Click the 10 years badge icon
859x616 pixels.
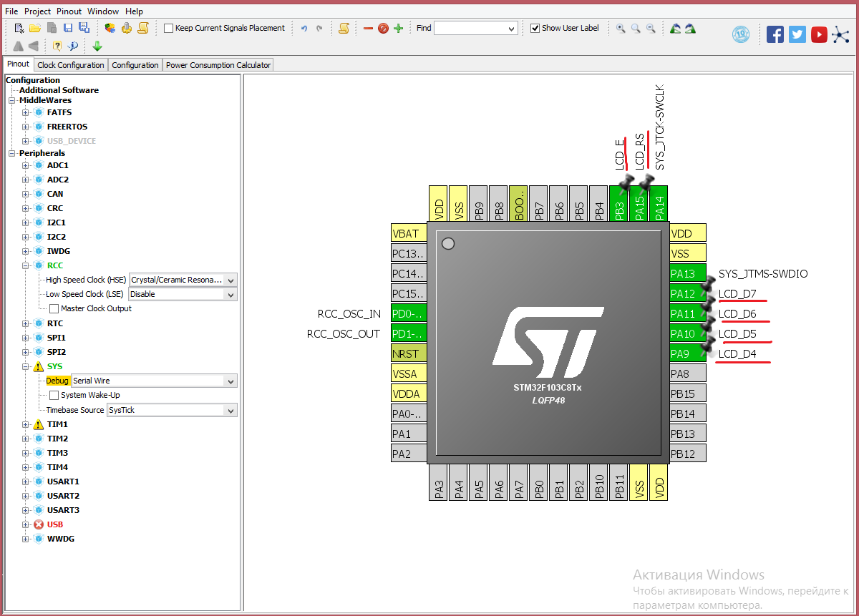coord(741,34)
